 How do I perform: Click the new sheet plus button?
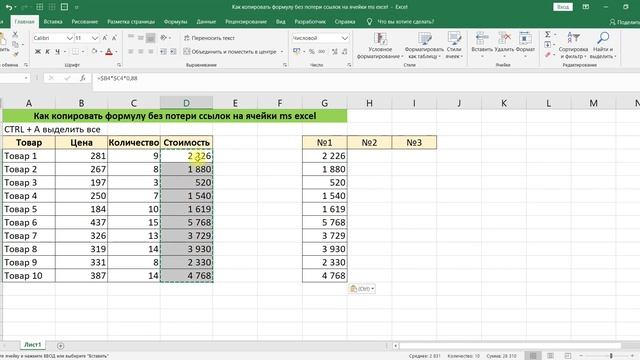60,346
